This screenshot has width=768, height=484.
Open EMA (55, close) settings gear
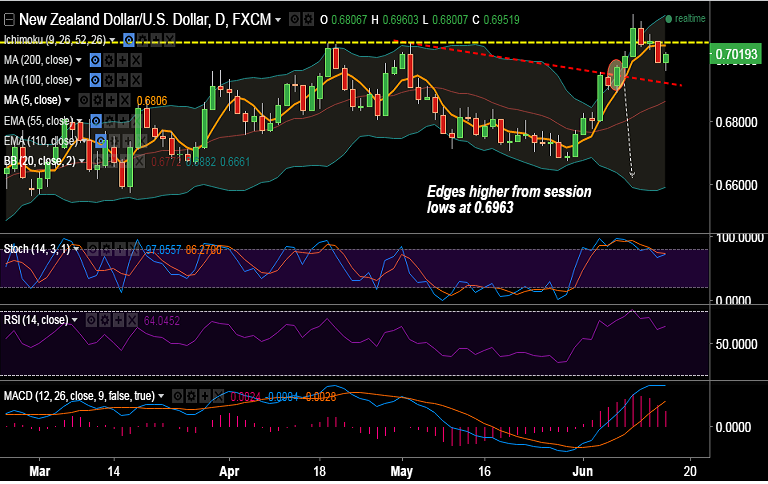tap(110, 121)
